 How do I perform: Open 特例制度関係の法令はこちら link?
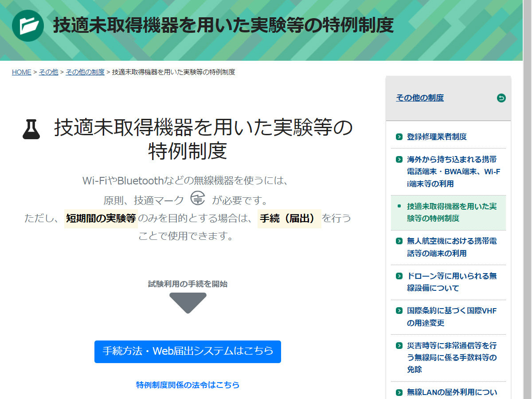click(x=188, y=385)
